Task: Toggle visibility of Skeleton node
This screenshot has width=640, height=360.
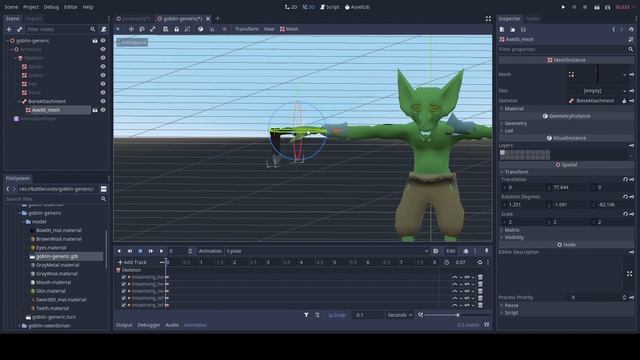Action: click(103, 58)
